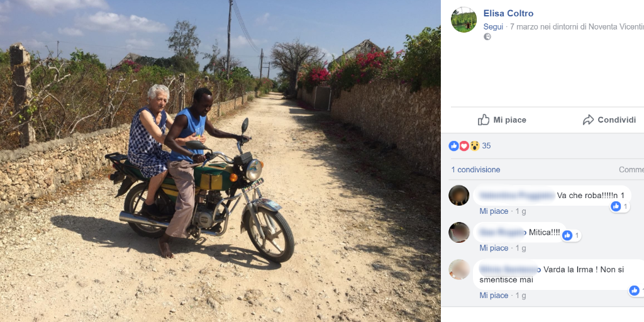Screen dimensions: 644x322
Task: Click the blue like reaction icon near 35
Action: click(454, 146)
